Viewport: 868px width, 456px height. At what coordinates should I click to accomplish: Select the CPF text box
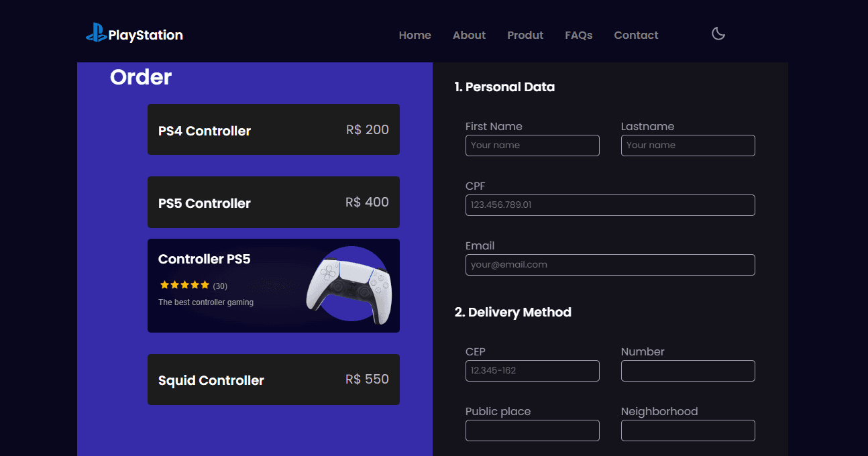(610, 205)
